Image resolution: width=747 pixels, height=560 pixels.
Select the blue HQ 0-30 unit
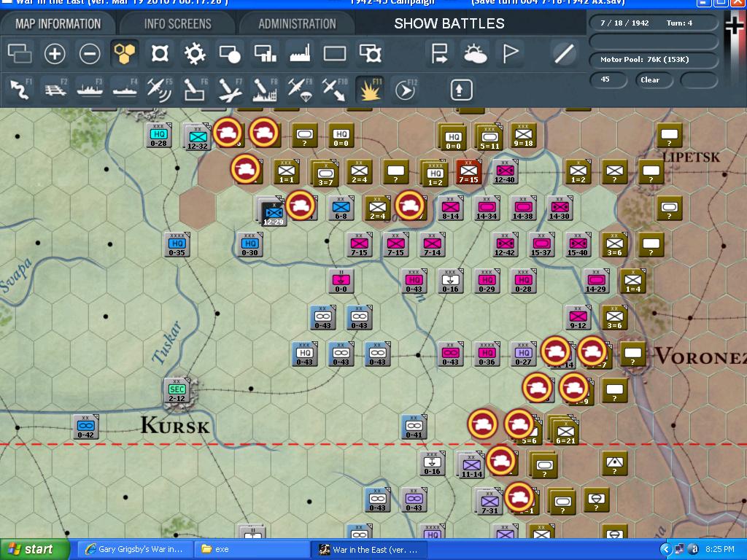[x=249, y=245]
